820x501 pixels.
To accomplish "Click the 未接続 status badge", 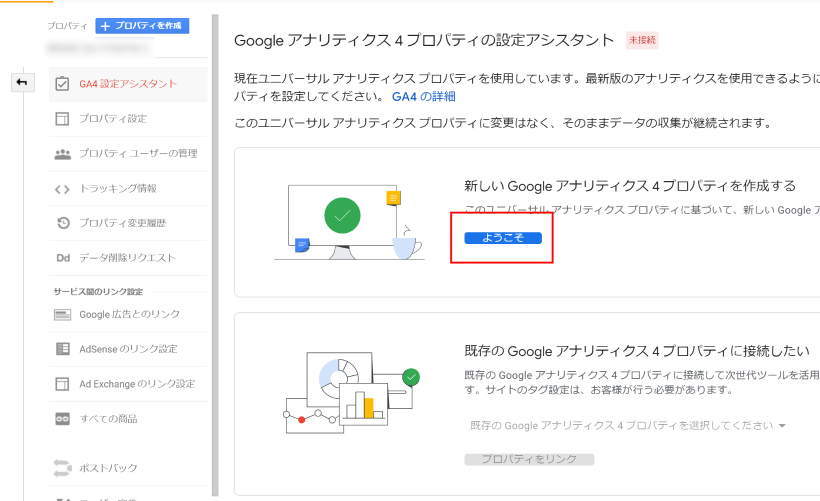I will coord(641,41).
